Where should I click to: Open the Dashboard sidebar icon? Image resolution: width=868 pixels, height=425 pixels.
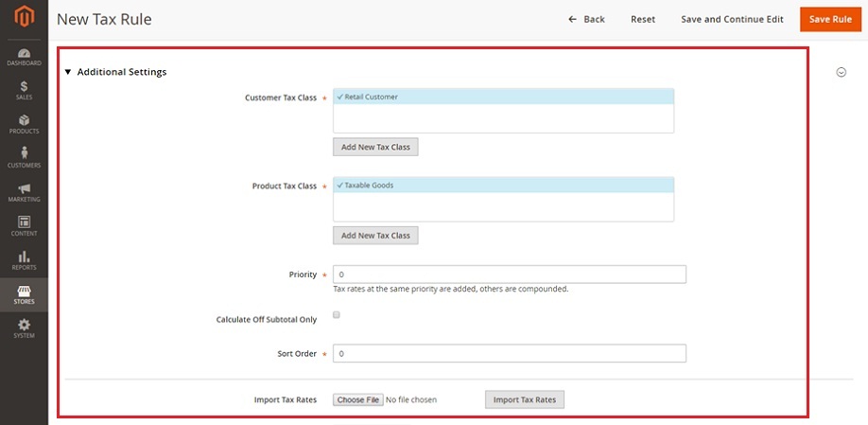(x=24, y=57)
